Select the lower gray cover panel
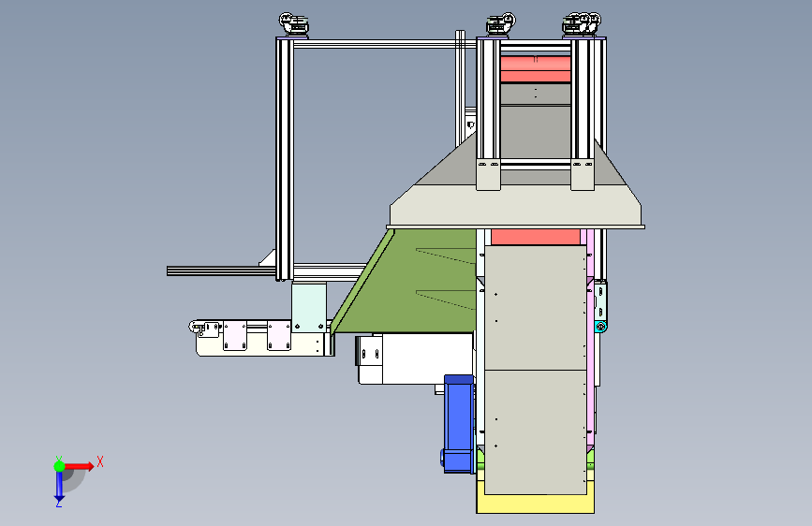 point(536,432)
